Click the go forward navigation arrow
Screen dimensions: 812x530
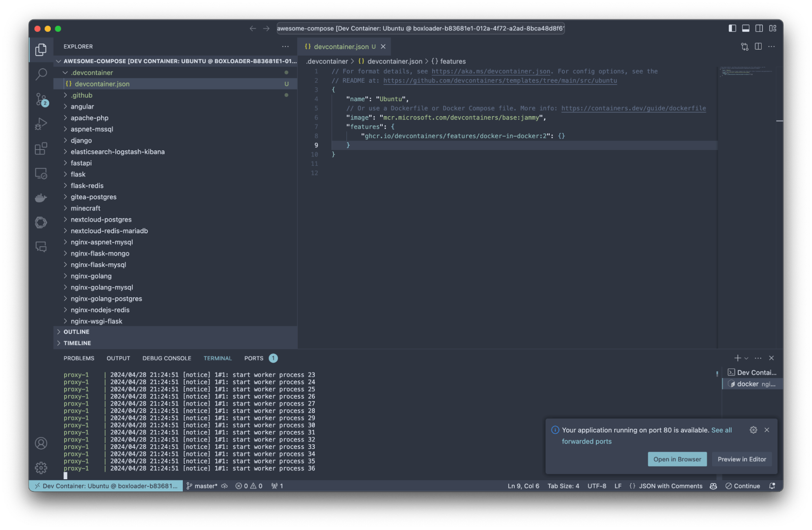coord(266,28)
